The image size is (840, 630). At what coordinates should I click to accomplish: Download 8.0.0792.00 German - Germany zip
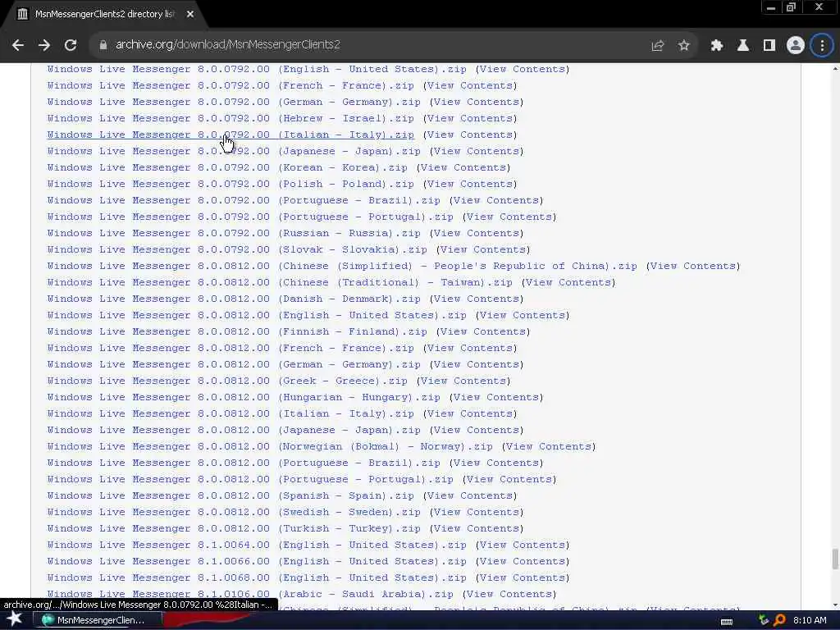pyautogui.click(x=234, y=103)
